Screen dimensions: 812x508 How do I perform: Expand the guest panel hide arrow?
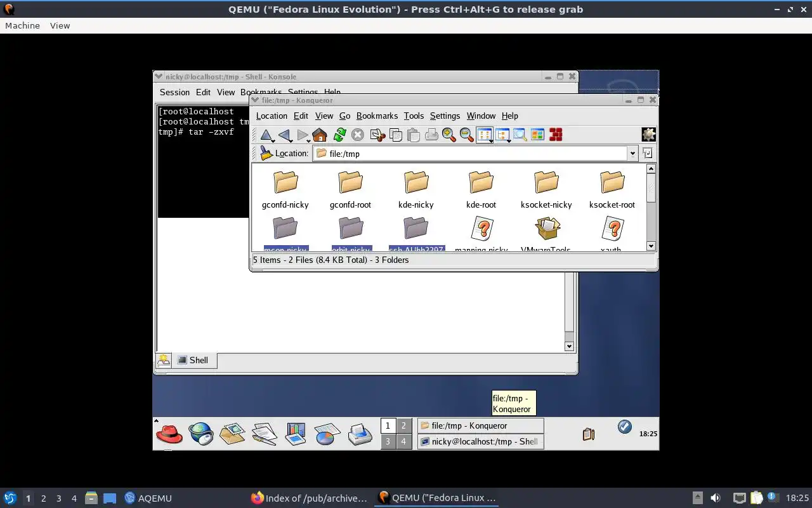pos(156,421)
